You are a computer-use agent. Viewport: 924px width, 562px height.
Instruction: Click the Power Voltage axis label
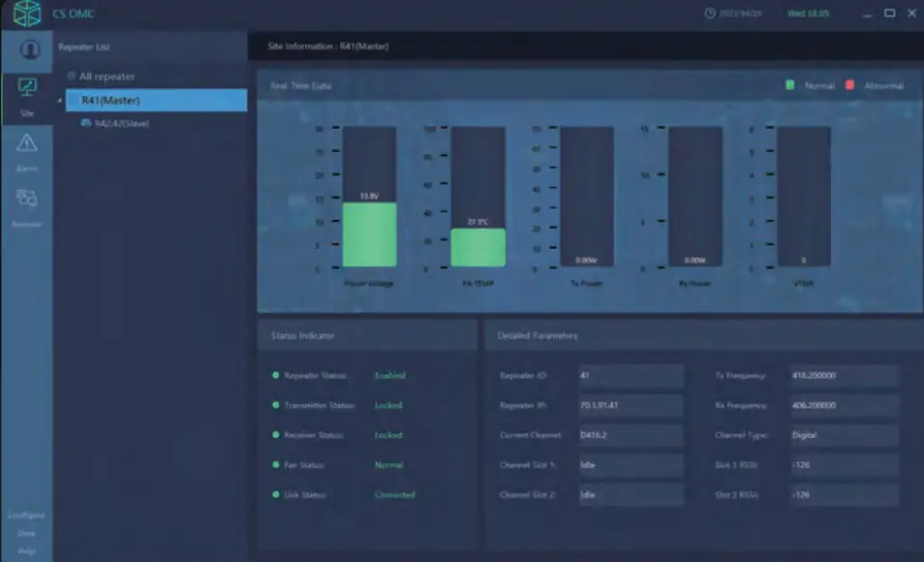pos(369,283)
